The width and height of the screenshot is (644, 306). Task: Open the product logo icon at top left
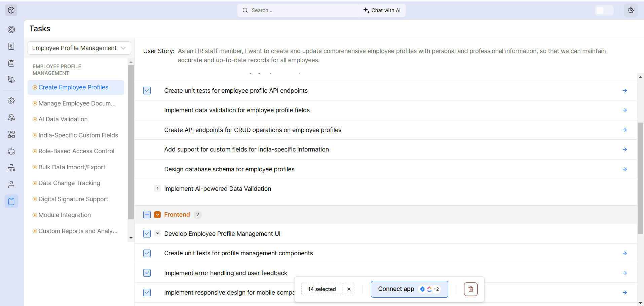[11, 10]
